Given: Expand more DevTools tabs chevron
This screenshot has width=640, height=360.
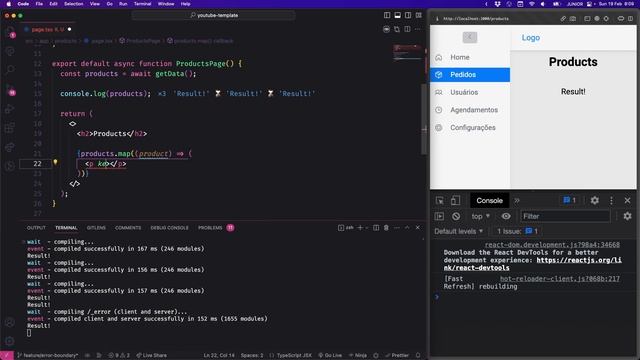Looking at the screenshot, I should tap(517, 200).
